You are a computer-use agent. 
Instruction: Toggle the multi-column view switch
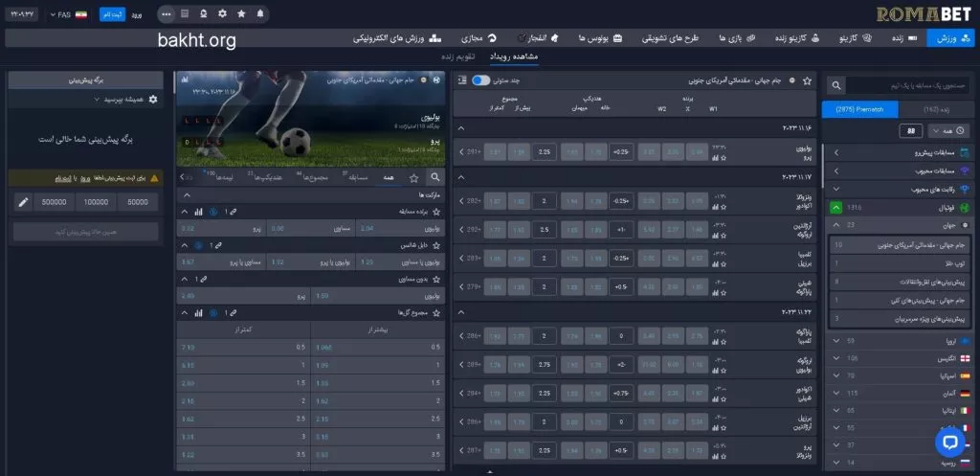pos(480,80)
